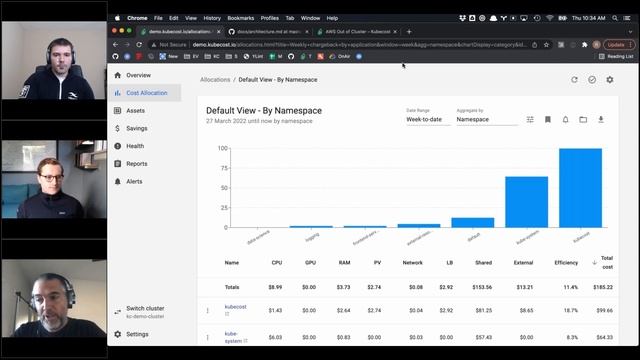Download report as CSV icon
The image size is (640, 360).
pyautogui.click(x=601, y=119)
